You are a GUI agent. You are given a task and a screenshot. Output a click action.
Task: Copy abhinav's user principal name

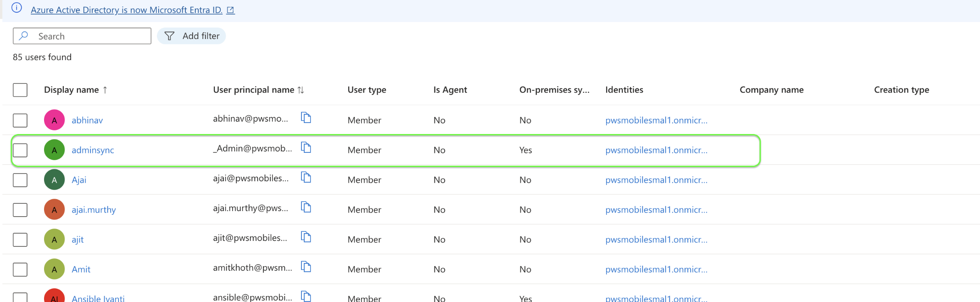pos(306,118)
